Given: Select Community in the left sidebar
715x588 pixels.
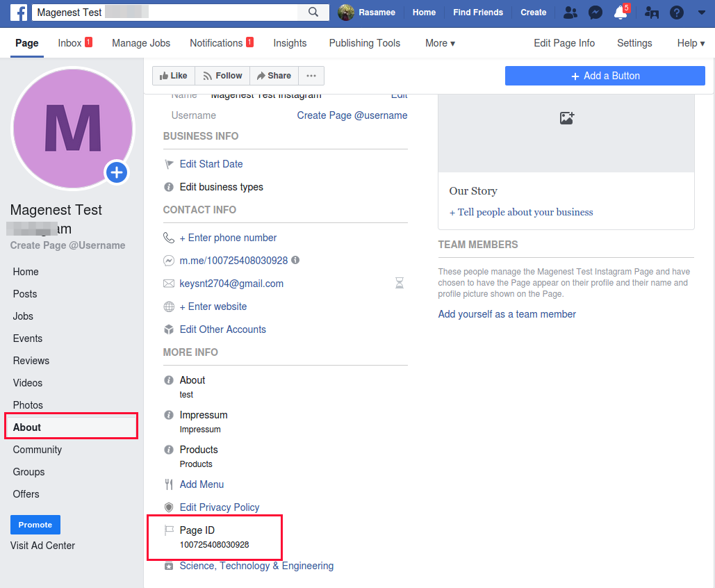Looking at the screenshot, I should coord(38,450).
